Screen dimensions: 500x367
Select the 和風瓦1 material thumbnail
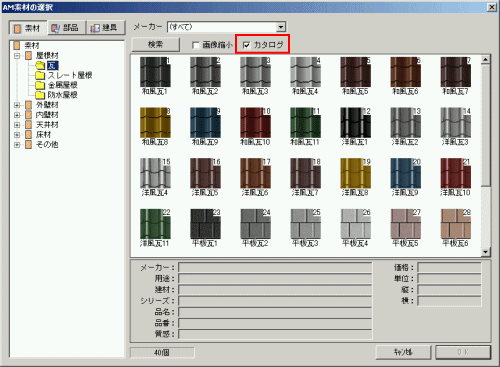(x=155, y=72)
